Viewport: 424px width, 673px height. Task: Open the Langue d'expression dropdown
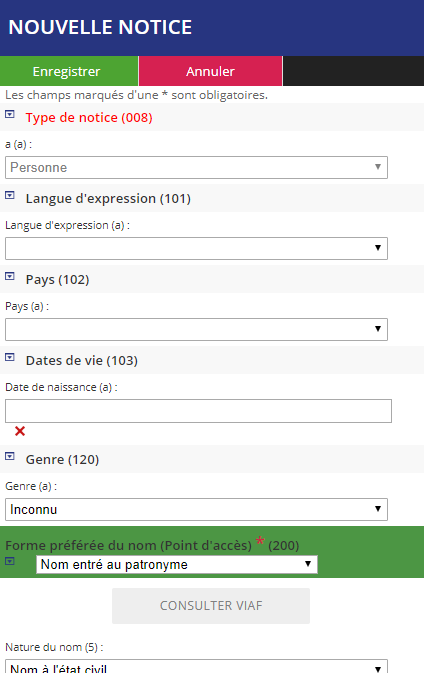pyautogui.click(x=196, y=248)
